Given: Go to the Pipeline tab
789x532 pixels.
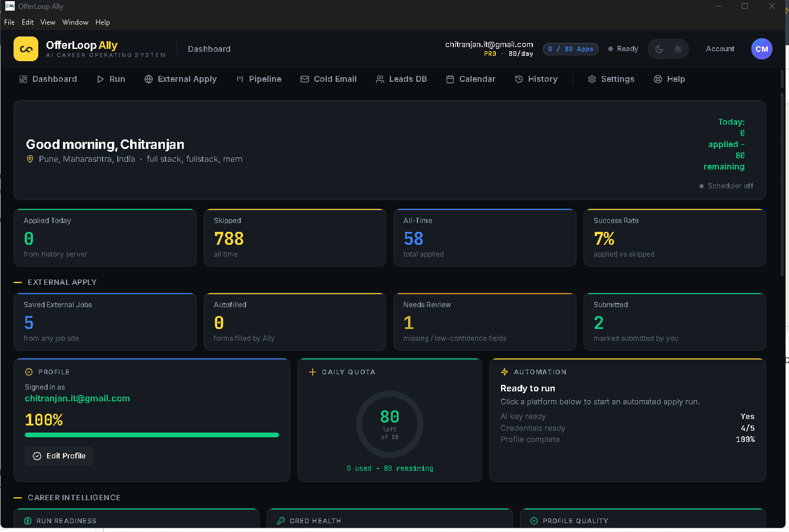Looking at the screenshot, I should click(258, 79).
